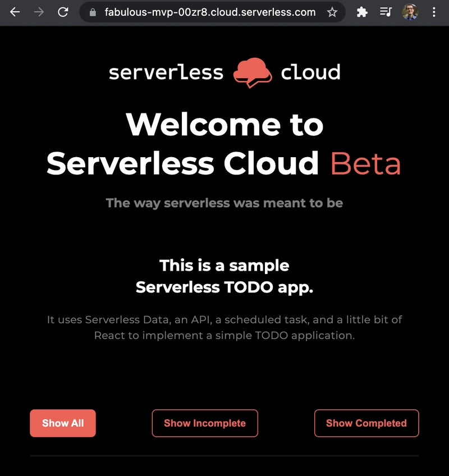
Task: Click the red Serverless Cloud logo
Action: click(x=253, y=72)
